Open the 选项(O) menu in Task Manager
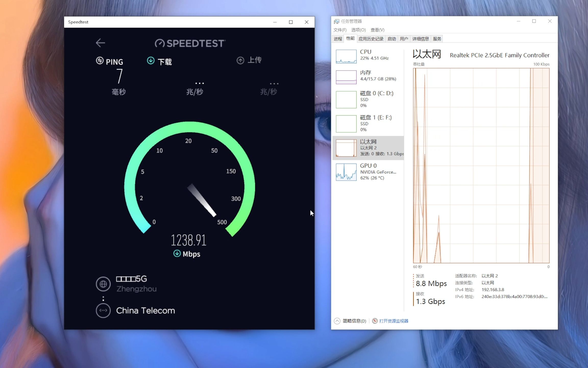 click(x=358, y=30)
